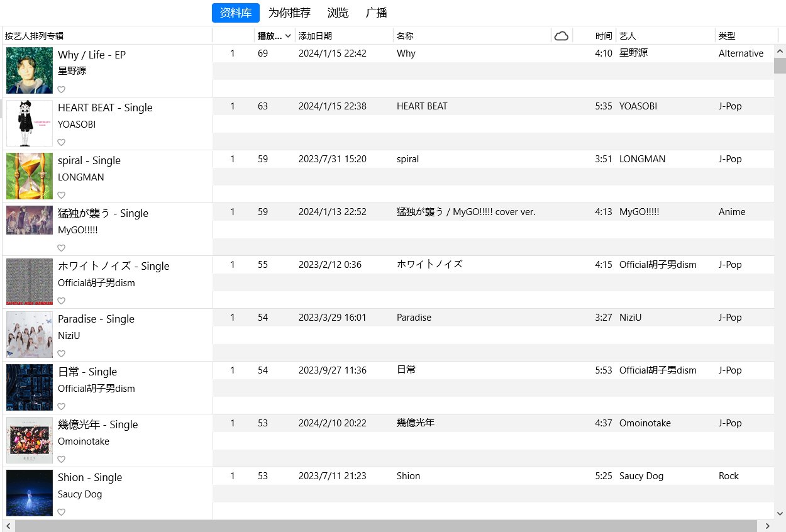Screen dimensions: 786x532
Task: Select the Why / Life album artwork
Action: pyautogui.click(x=30, y=70)
